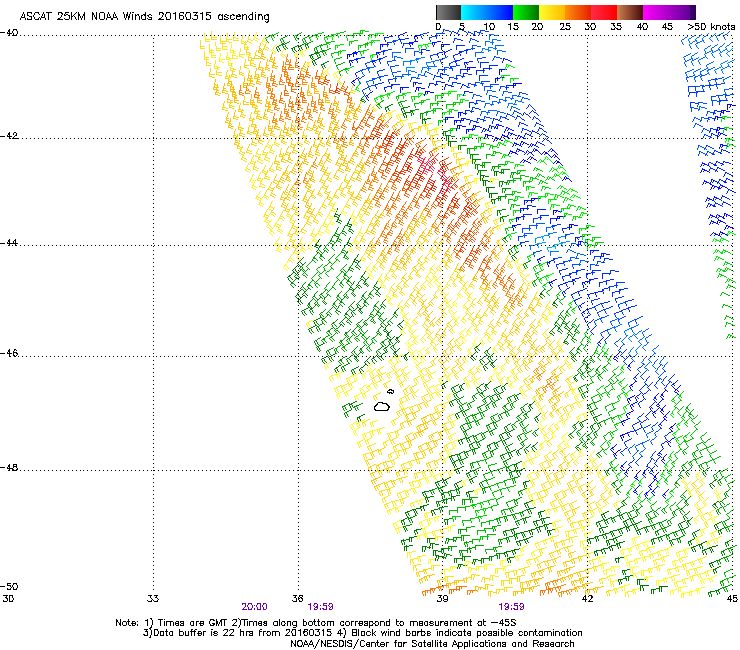The width and height of the screenshot is (740, 650).
Task: Click the legend label 25
Action: coord(565,27)
